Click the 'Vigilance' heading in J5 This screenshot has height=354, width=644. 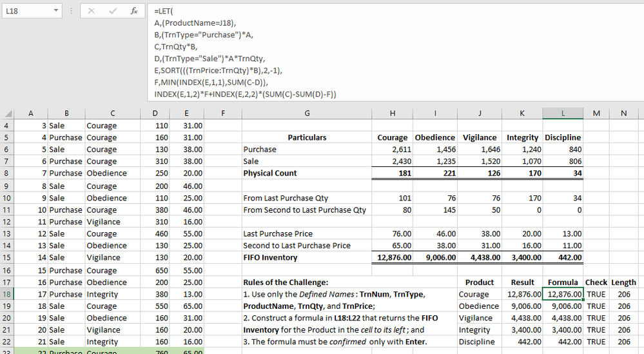click(x=480, y=137)
